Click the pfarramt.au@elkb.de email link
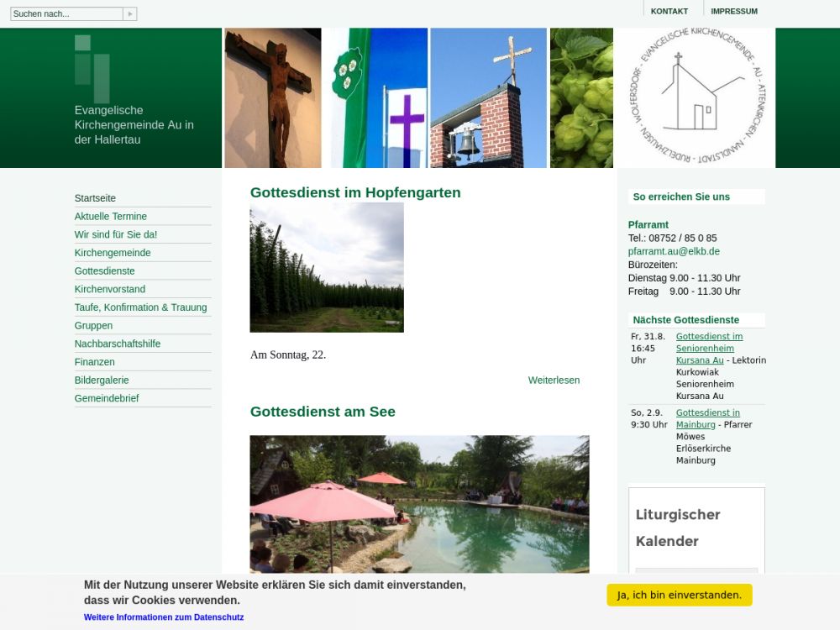The height and width of the screenshot is (630, 840). click(x=674, y=251)
